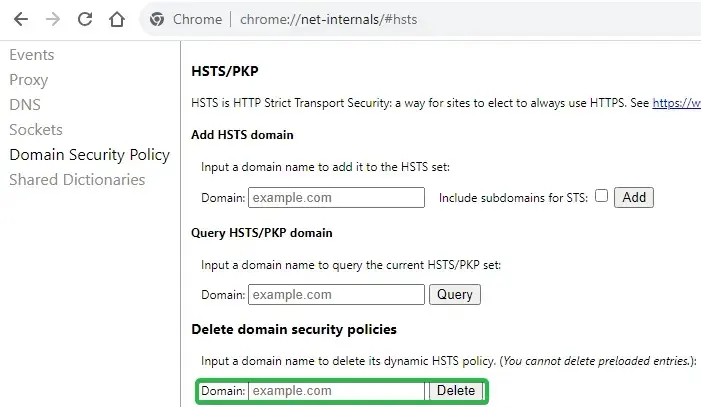Click the address bar URL

click(x=328, y=19)
